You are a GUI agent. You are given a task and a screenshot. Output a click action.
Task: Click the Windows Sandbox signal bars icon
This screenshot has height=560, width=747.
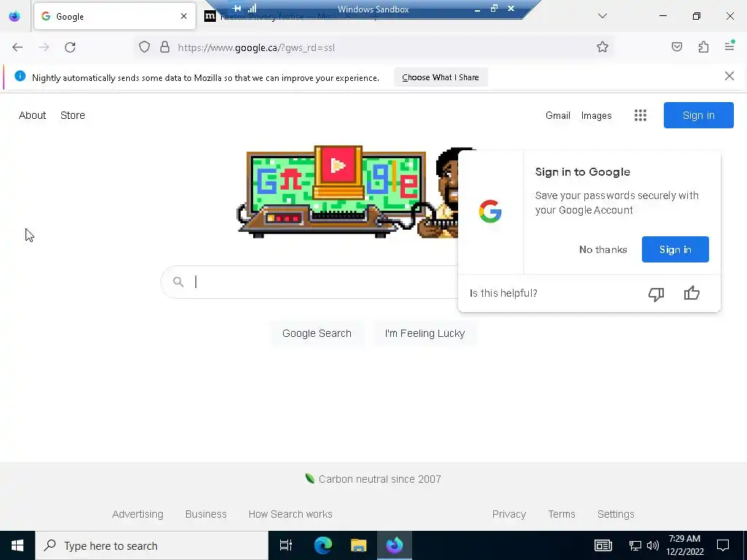(252, 8)
